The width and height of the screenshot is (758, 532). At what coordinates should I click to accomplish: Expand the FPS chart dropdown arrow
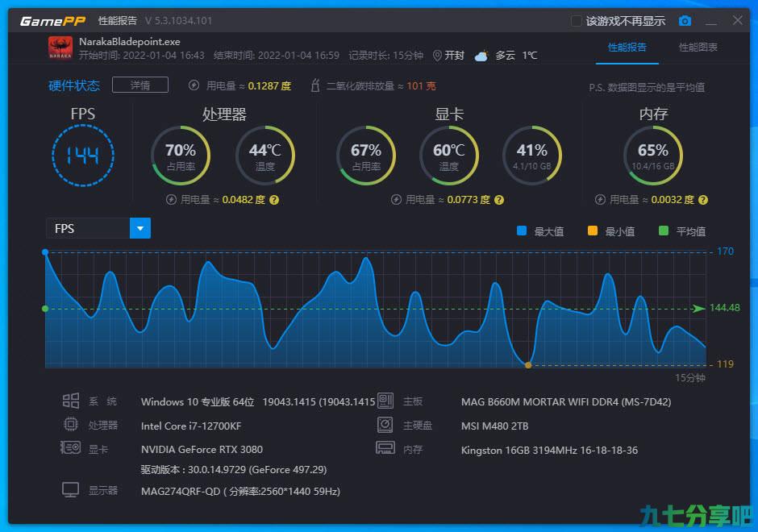[x=140, y=228]
